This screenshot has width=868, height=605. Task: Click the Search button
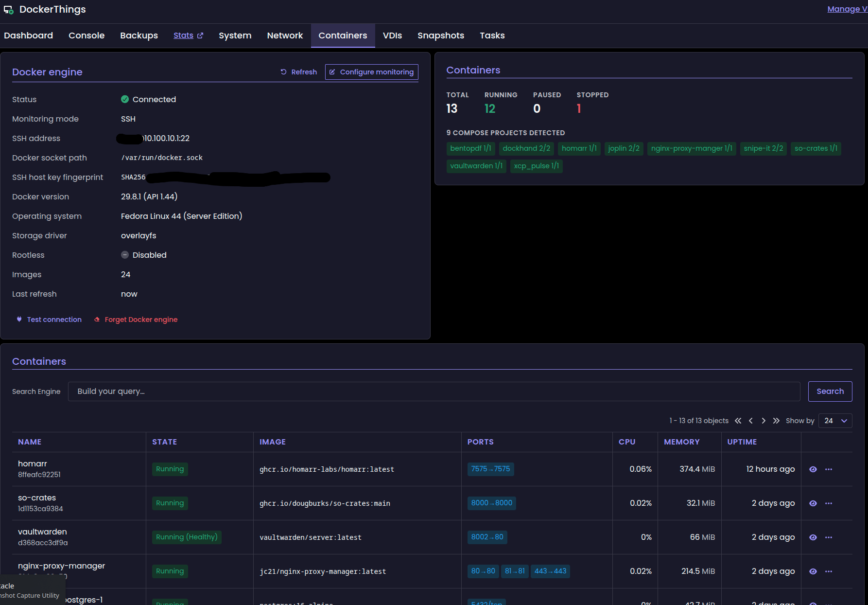830,391
